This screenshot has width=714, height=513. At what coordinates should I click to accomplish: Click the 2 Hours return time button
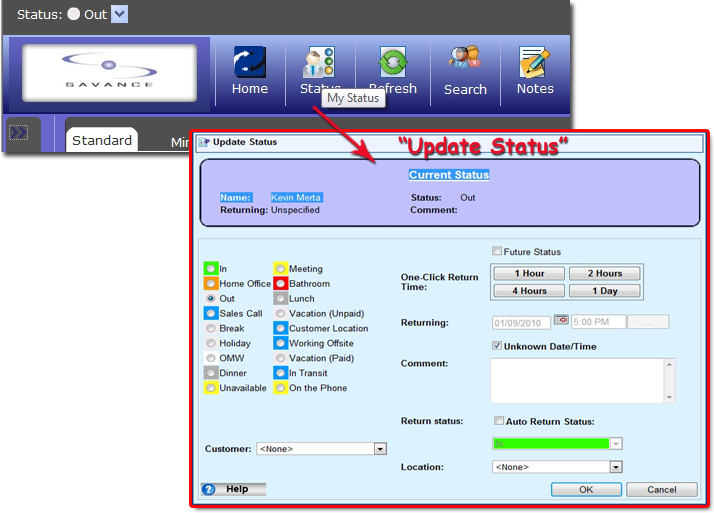tap(604, 273)
